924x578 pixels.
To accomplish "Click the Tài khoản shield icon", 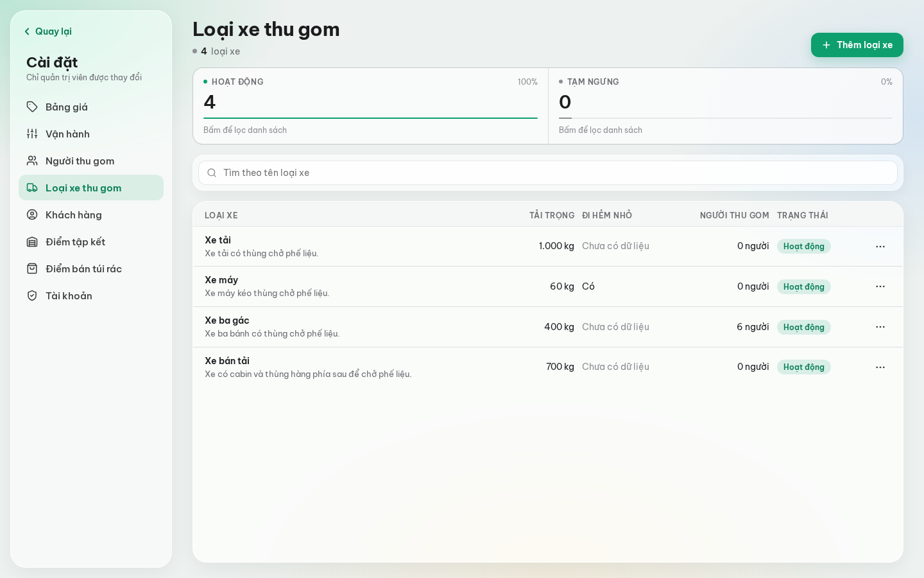I will (32, 295).
